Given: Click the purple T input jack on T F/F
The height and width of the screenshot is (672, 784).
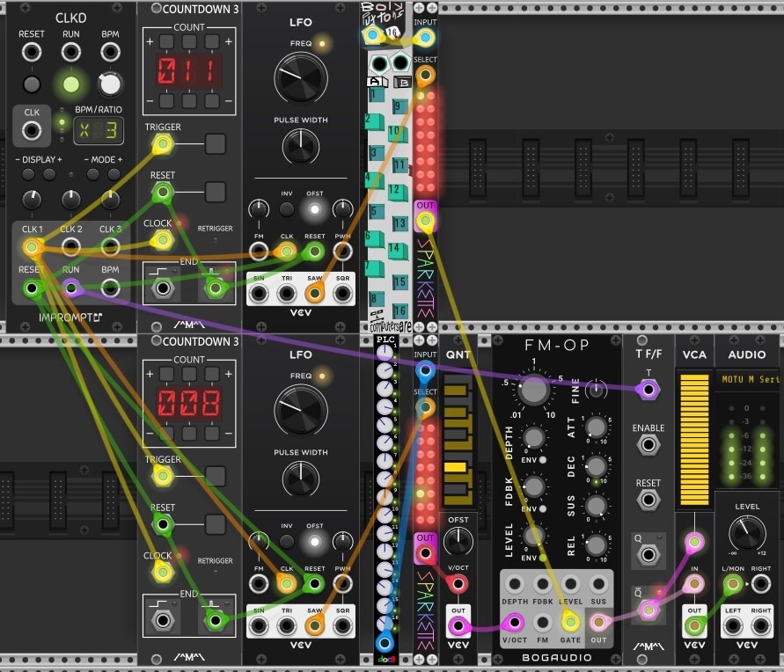Looking at the screenshot, I should point(648,389).
